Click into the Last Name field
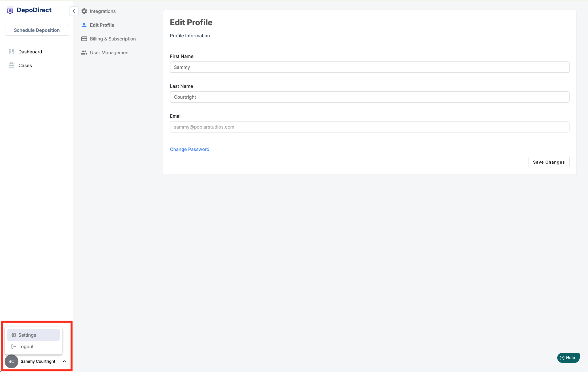Image resolution: width=588 pixels, height=372 pixels. [369, 97]
